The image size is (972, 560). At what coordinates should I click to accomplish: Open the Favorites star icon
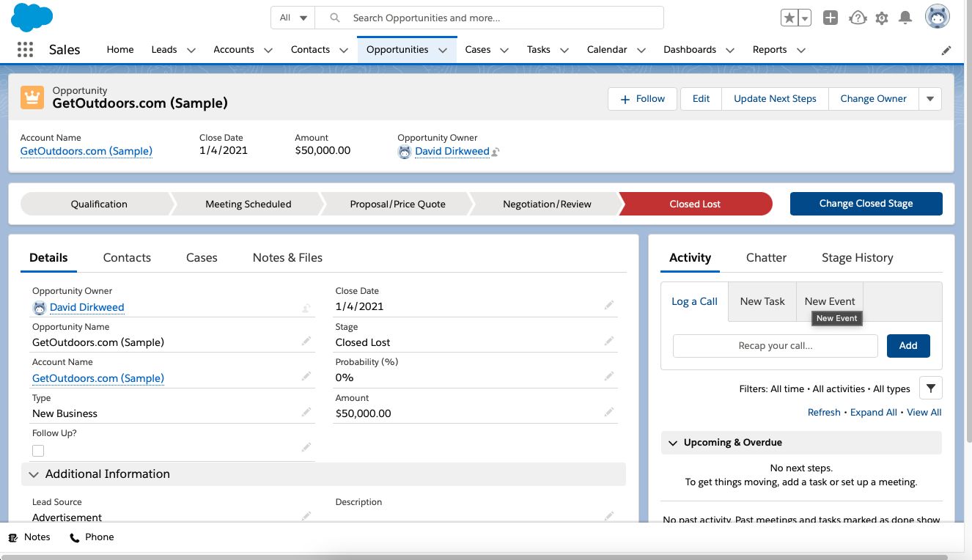coord(789,18)
